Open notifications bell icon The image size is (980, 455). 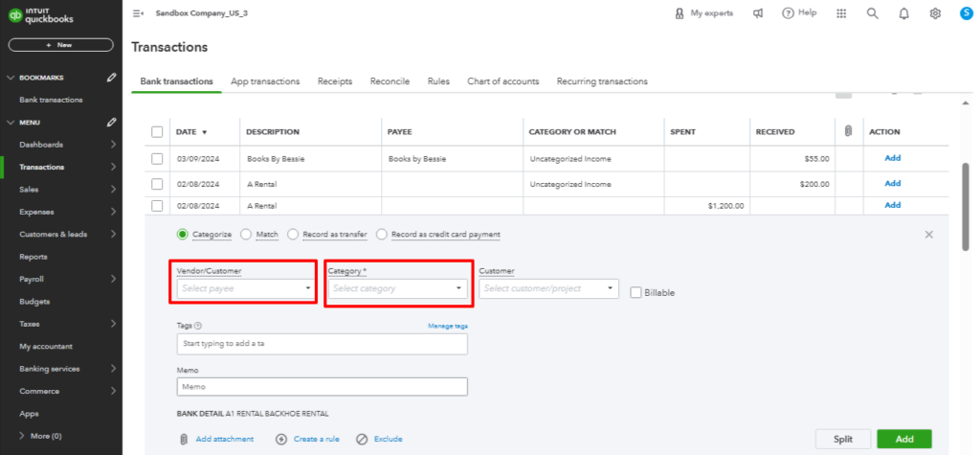pyautogui.click(x=903, y=13)
